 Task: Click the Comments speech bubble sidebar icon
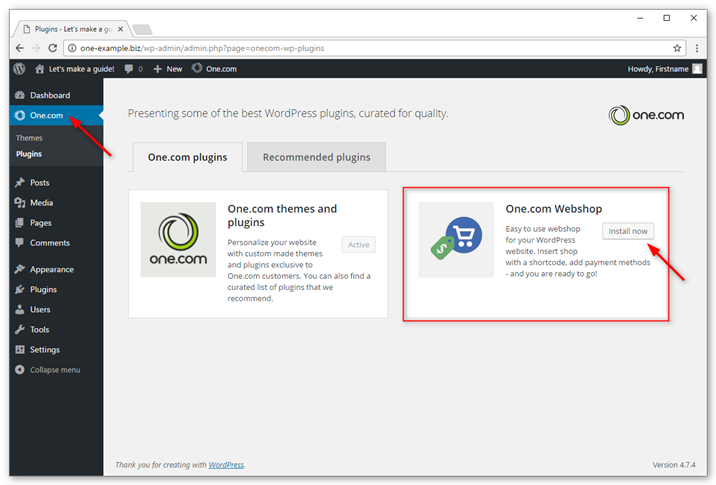[20, 242]
